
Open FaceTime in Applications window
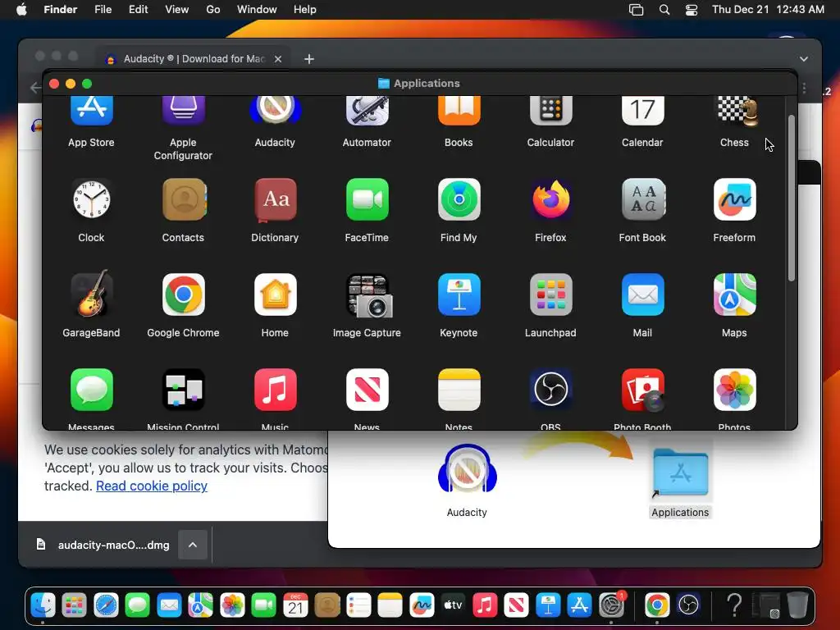pos(367,199)
